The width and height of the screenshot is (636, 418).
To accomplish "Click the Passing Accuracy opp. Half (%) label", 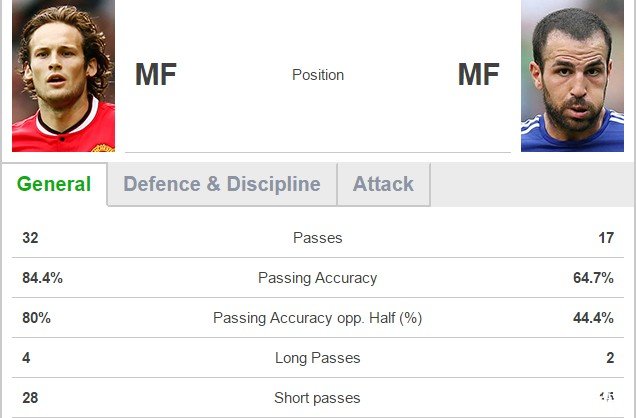I will point(318,318).
